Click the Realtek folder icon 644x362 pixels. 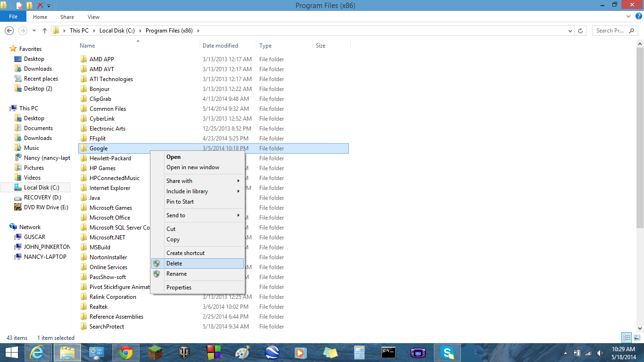tap(84, 306)
